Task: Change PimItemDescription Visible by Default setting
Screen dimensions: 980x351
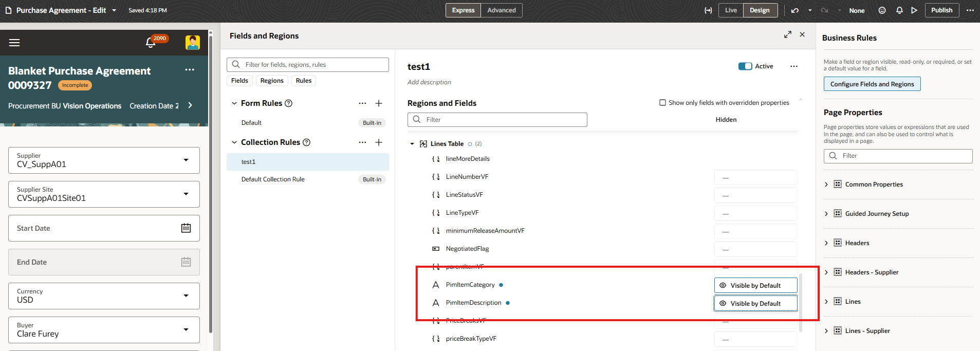Action: [x=755, y=304]
